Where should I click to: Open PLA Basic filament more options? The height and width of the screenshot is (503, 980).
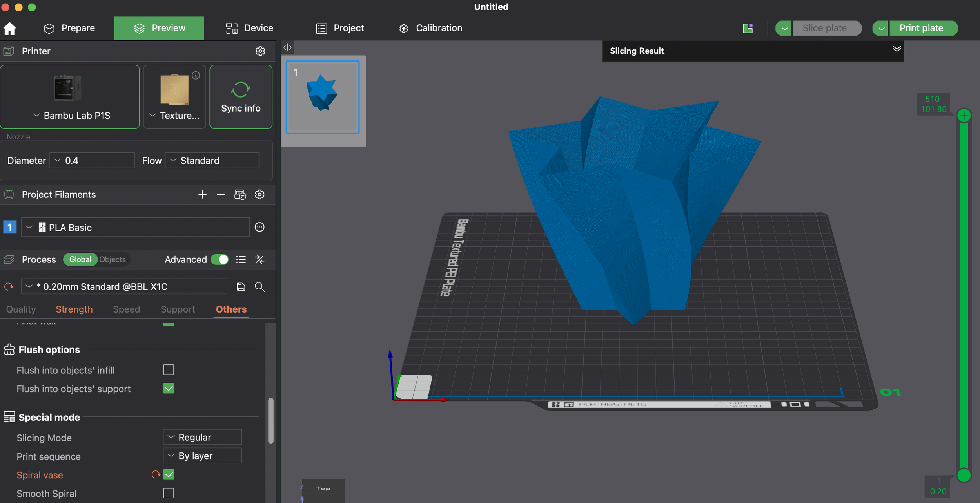[260, 227]
